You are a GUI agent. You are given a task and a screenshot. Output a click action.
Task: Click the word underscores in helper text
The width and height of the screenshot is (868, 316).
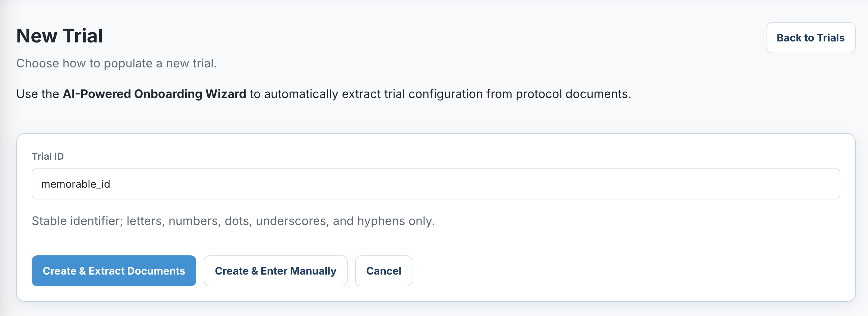point(292,221)
